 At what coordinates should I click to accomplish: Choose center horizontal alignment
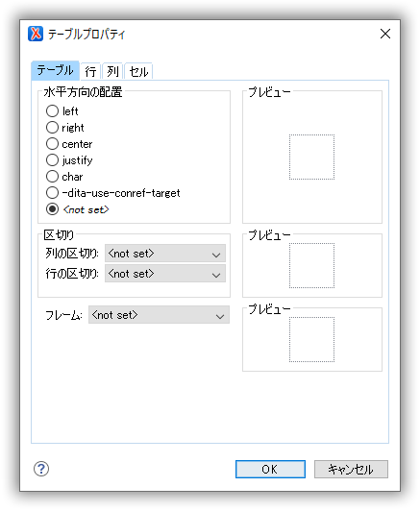coord(52,144)
